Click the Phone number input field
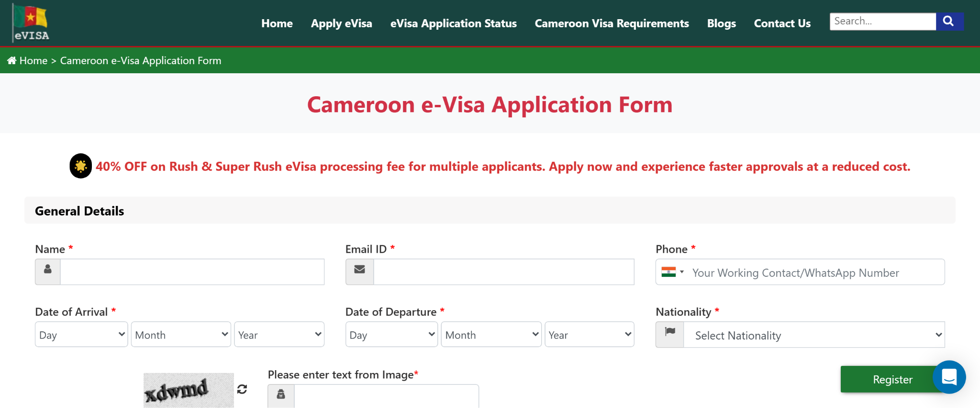The height and width of the screenshot is (408, 980). pos(813,272)
